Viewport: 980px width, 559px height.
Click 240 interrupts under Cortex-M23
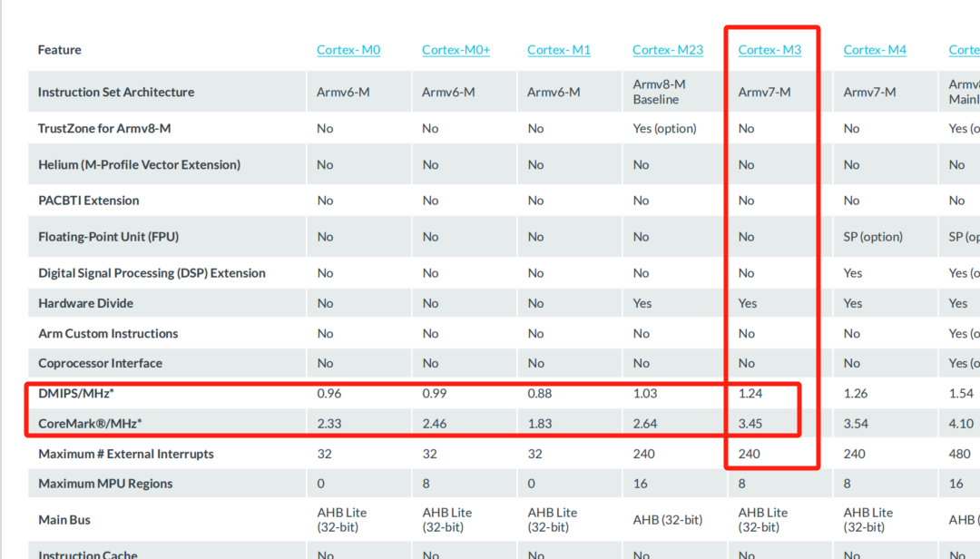click(x=643, y=454)
